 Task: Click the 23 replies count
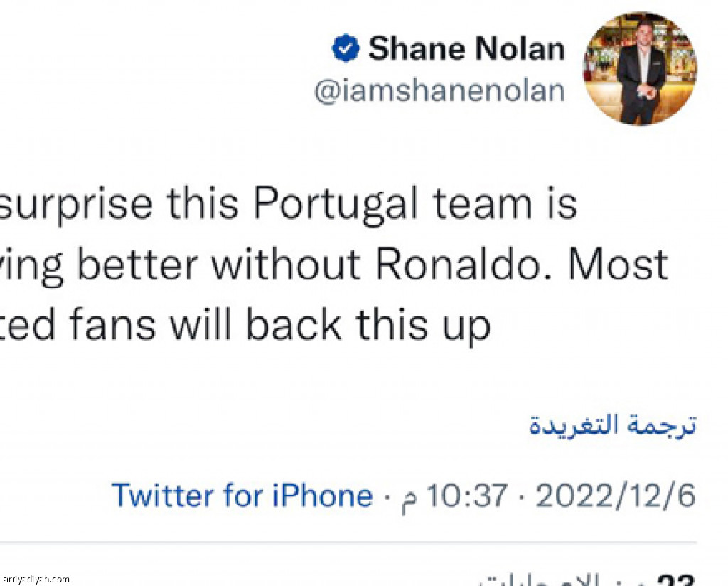point(675,580)
